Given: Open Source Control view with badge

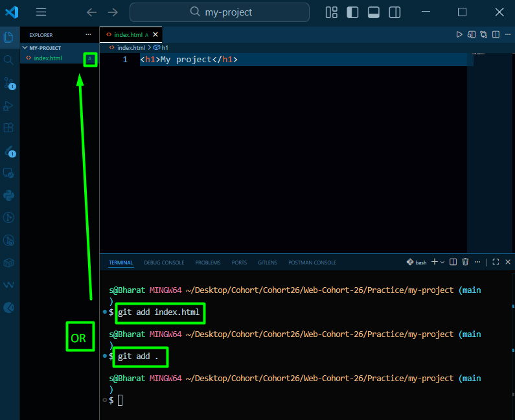Looking at the screenshot, I should point(9,84).
